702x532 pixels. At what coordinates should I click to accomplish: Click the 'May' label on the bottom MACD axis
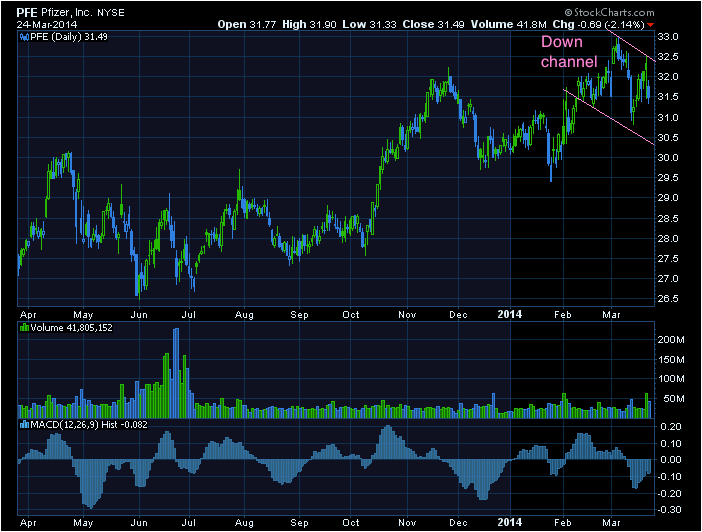83,523
